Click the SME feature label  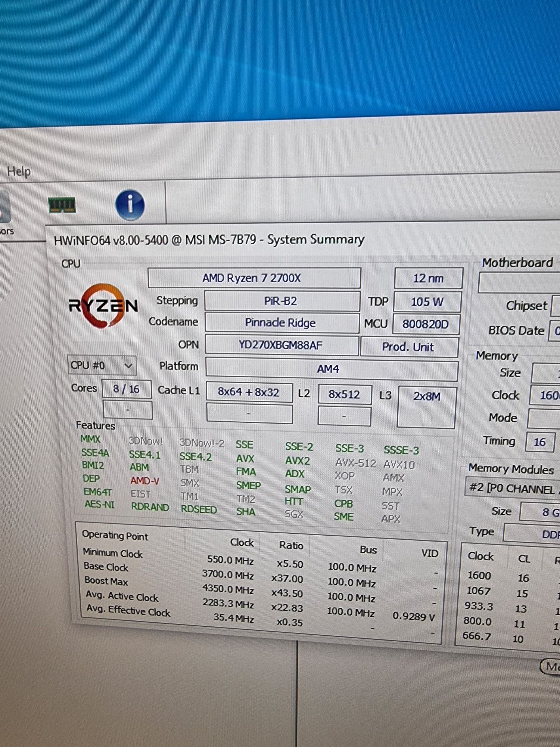pos(343,517)
